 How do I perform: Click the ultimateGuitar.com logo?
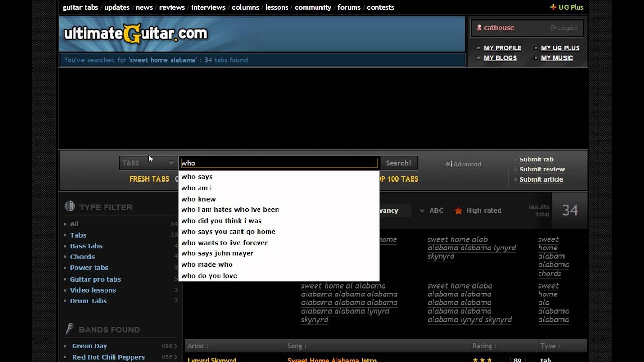pos(135,33)
